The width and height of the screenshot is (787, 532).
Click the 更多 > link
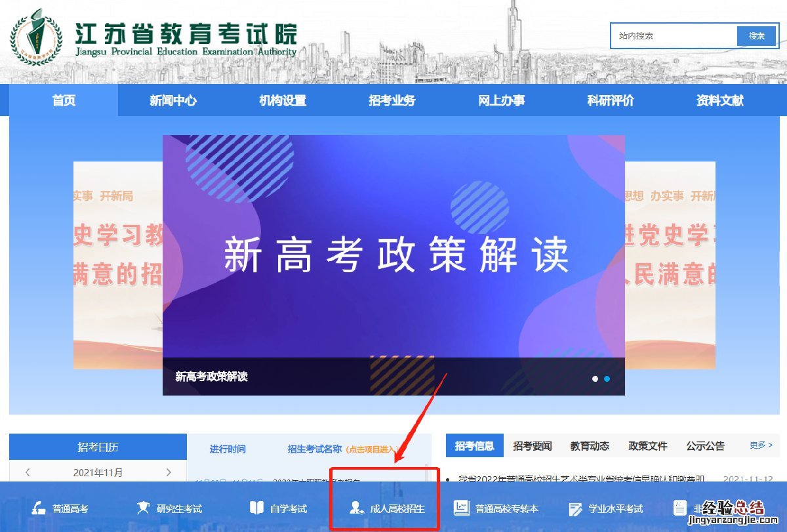click(x=761, y=445)
